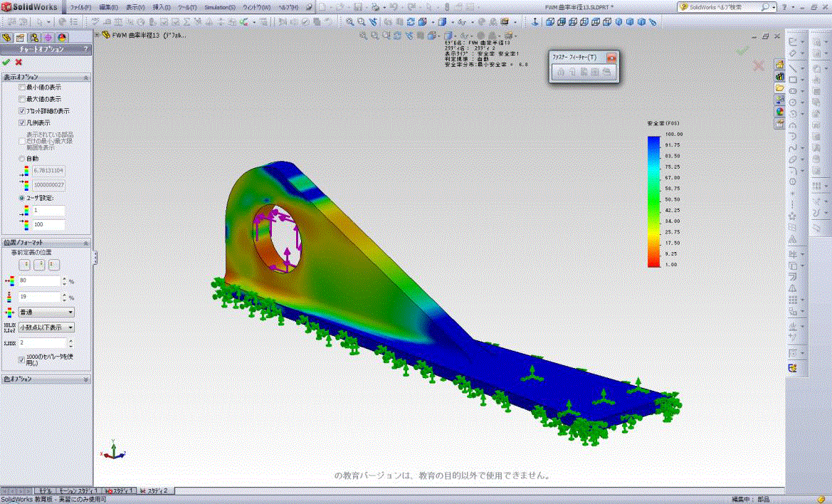832x504 pixels.
Task: Increase the legend horizontal position spinner
Action: click(65, 278)
